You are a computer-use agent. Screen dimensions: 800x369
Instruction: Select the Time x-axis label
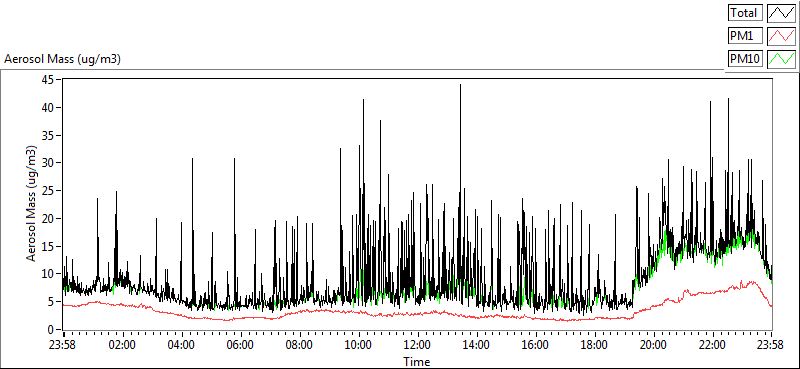417,362
